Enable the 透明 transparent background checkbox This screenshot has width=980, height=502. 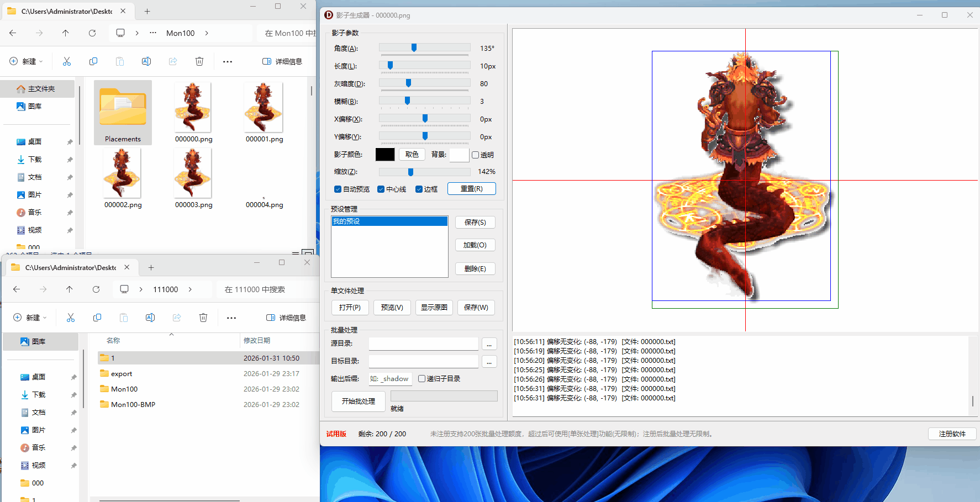475,155
